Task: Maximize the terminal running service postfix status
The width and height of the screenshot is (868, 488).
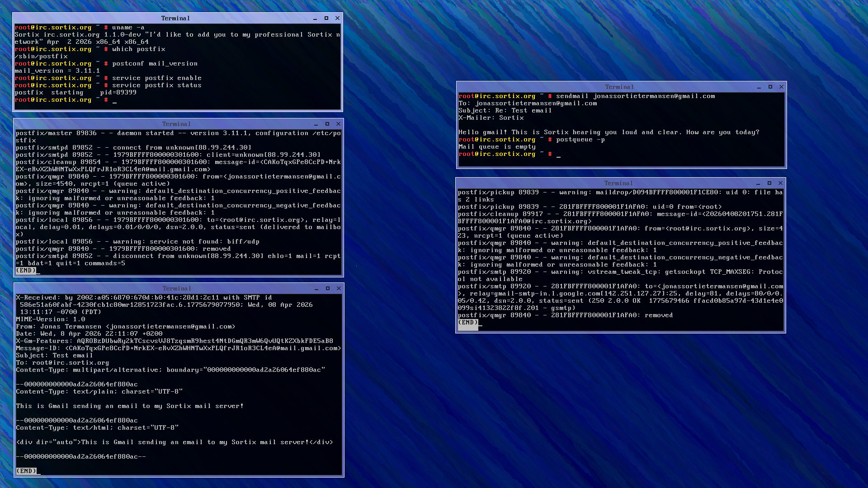Action: tap(326, 18)
